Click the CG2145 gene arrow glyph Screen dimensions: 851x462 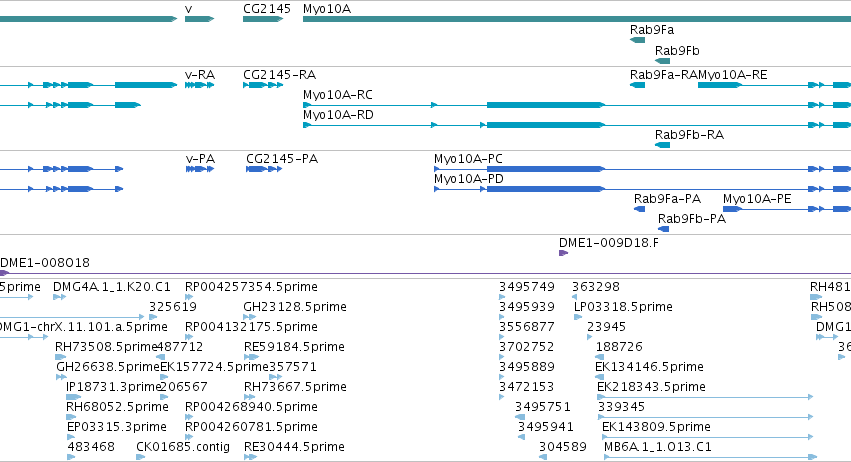click(x=263, y=19)
